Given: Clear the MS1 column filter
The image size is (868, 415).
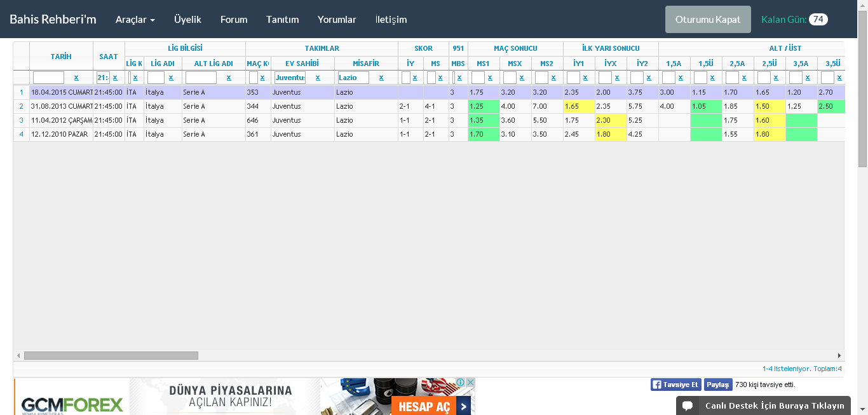Looking at the screenshot, I should pos(490,78).
